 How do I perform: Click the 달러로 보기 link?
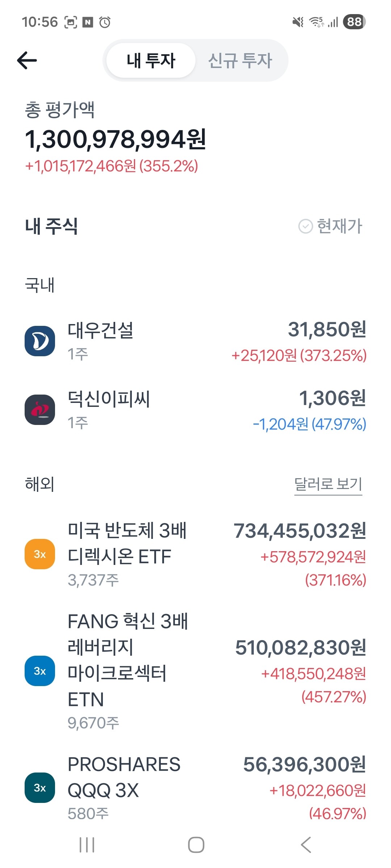[328, 485]
